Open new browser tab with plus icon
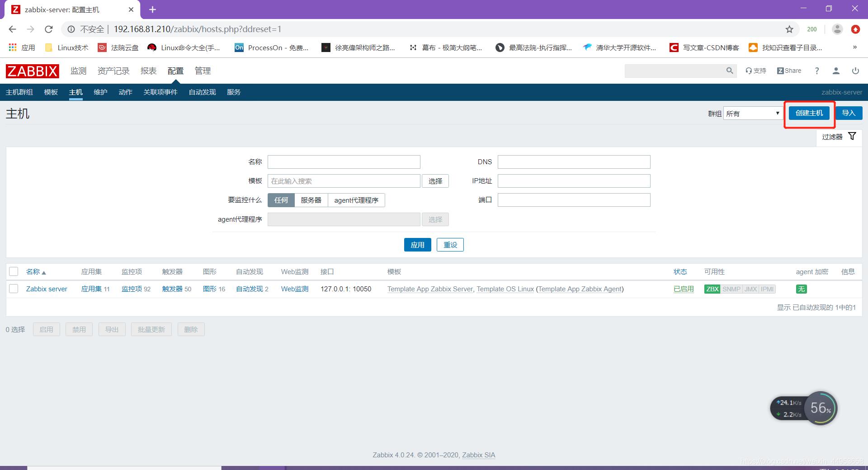This screenshot has height=470, width=868. (152, 9)
